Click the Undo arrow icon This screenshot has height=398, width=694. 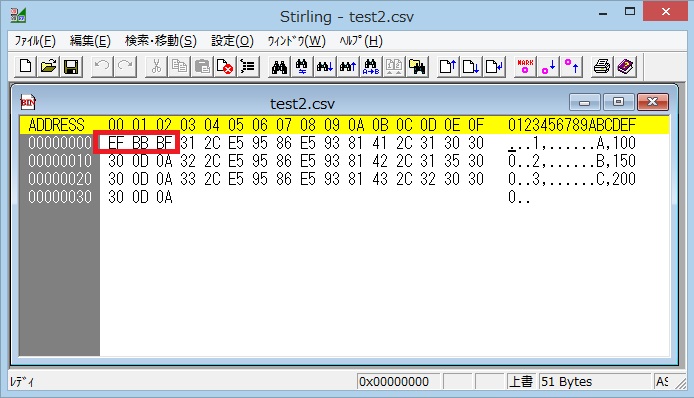click(102, 67)
